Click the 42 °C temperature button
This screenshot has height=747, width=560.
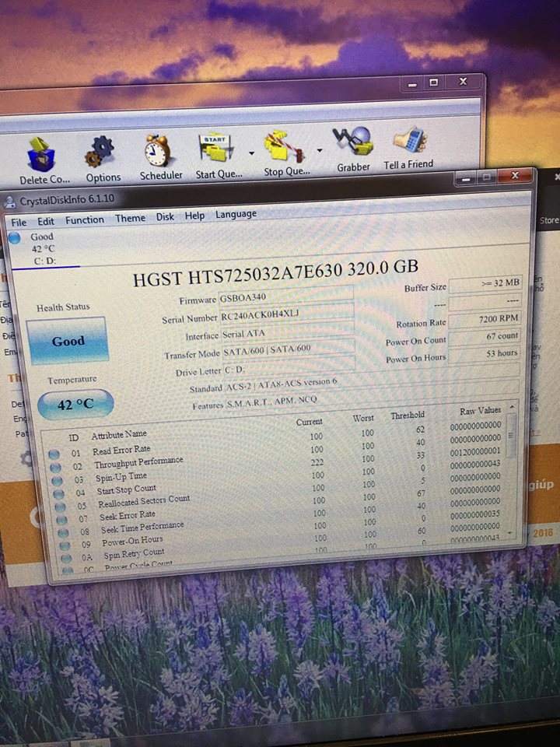75,405
